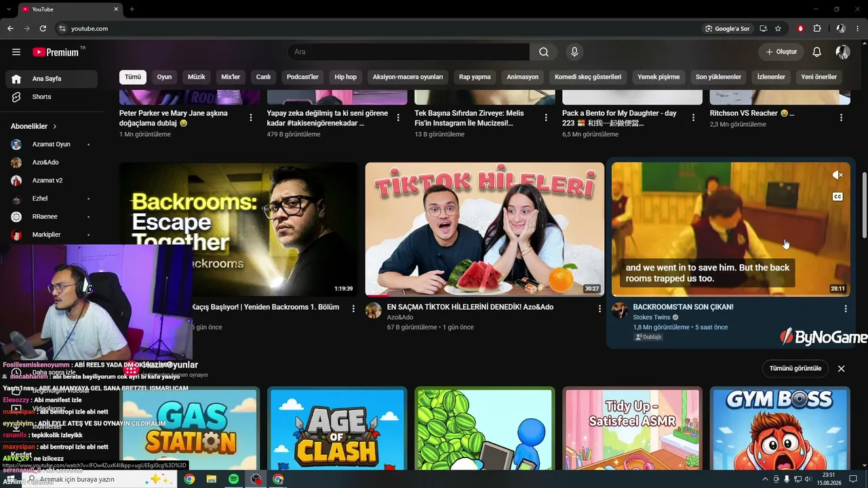Open options for Peter Parker ve Mary Jane video

click(x=251, y=117)
